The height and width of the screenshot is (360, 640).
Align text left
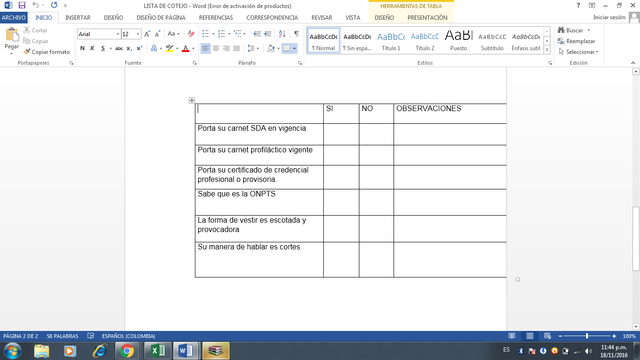[x=205, y=48]
